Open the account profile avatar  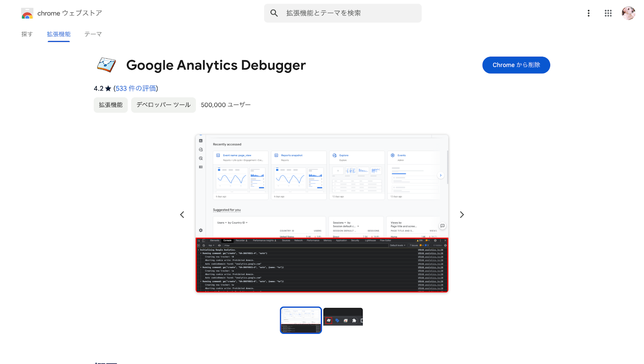pyautogui.click(x=628, y=13)
